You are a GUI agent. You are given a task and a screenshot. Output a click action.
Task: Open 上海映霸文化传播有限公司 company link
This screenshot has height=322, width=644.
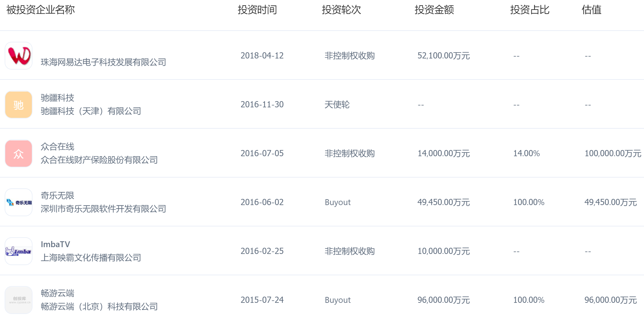(91, 258)
